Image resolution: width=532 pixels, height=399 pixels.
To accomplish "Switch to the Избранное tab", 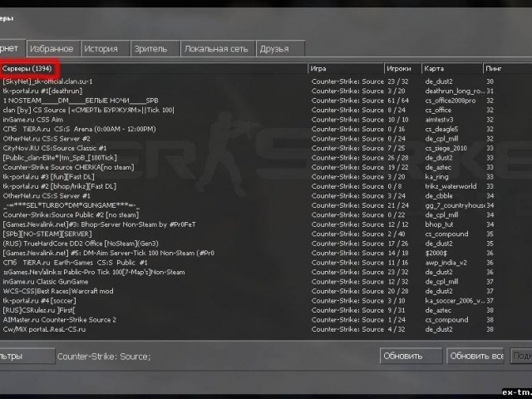I will click(x=53, y=48).
